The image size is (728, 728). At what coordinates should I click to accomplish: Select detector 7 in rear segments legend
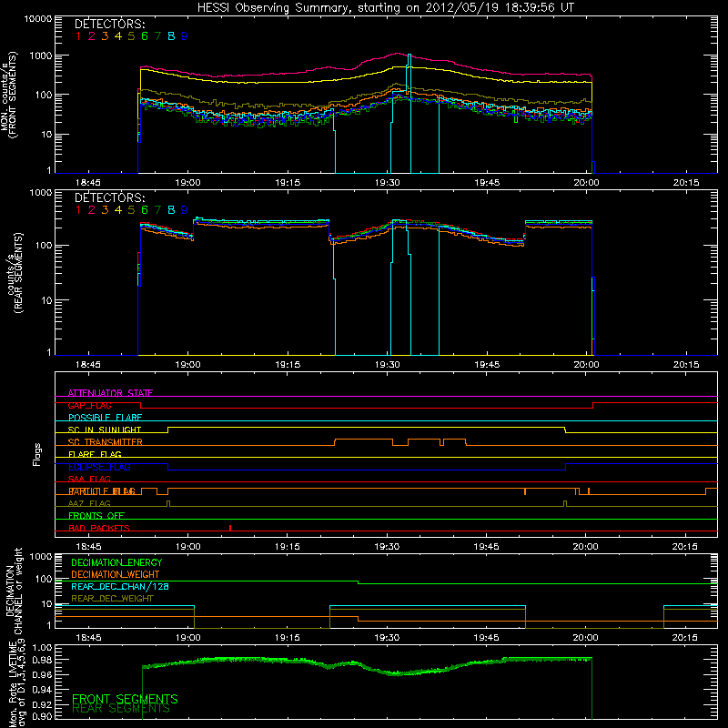click(157, 210)
